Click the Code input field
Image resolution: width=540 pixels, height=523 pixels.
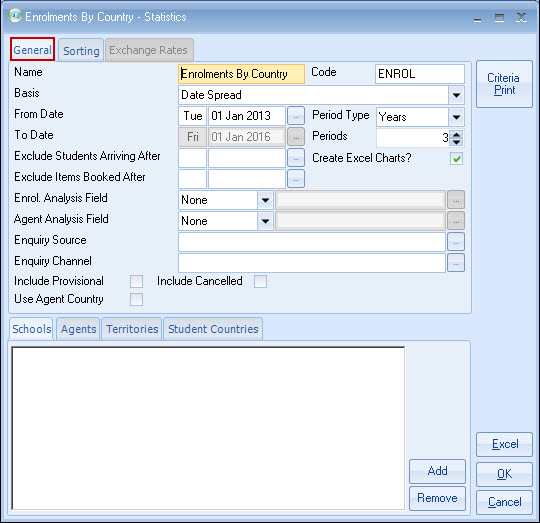[419, 74]
